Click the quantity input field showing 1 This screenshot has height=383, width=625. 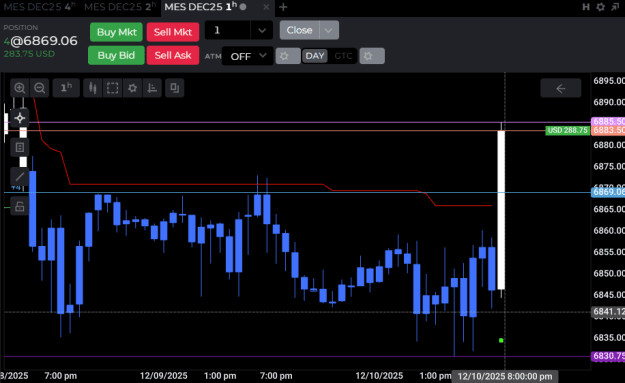pyautogui.click(x=228, y=30)
